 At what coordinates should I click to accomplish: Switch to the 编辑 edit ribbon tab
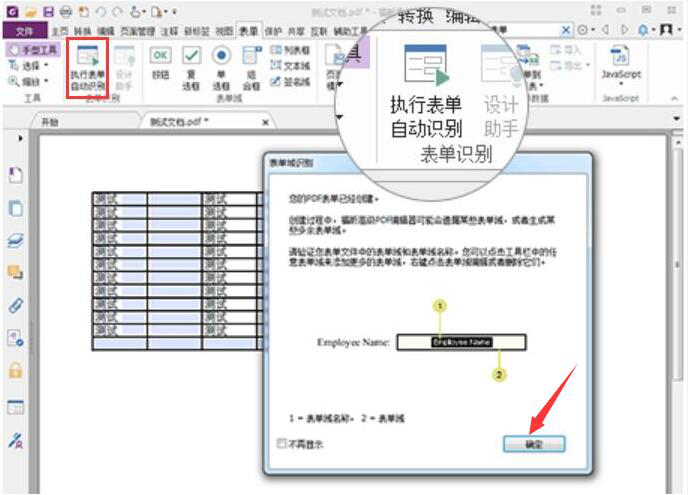[105, 31]
